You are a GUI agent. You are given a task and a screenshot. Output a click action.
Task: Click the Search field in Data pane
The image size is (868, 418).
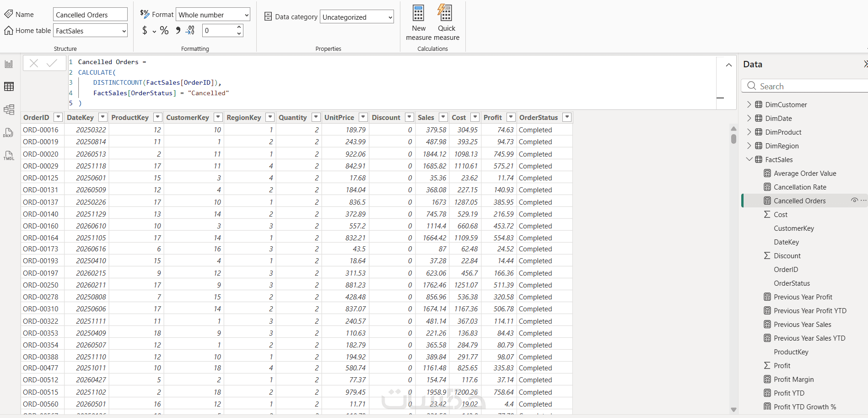pos(805,86)
